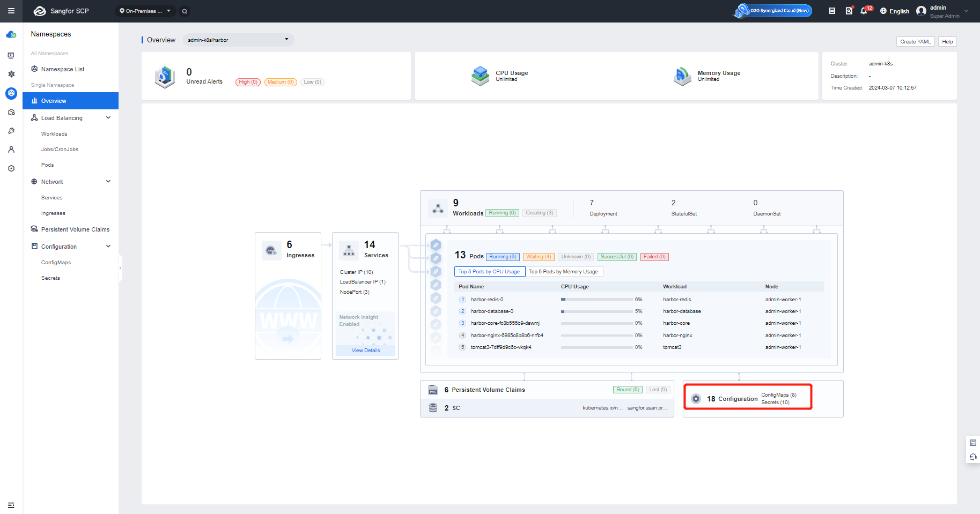This screenshot has height=514, width=980.
Task: Click the Help button
Action: pyautogui.click(x=948, y=42)
